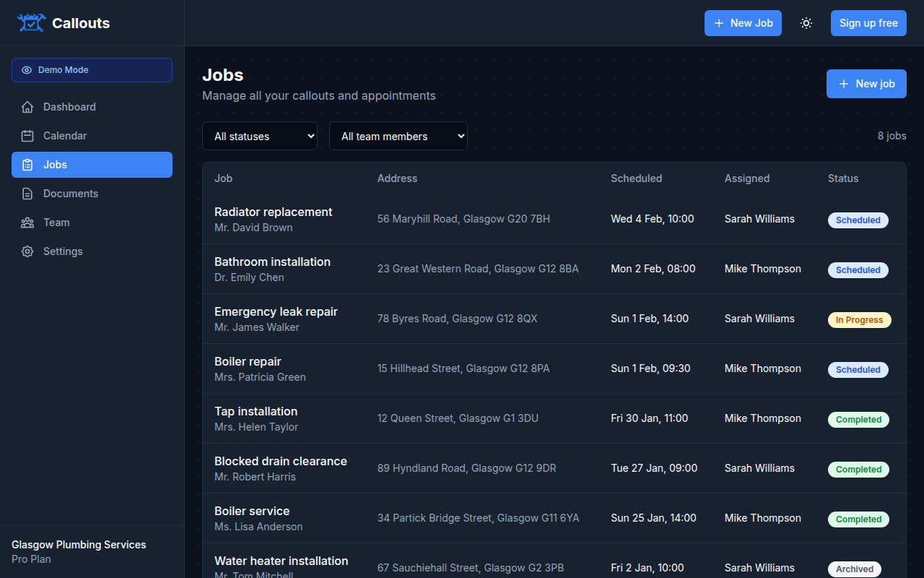Viewport: 924px width, 578px height.
Task: Click the eye icon on Demo Mode
Action: [26, 69]
